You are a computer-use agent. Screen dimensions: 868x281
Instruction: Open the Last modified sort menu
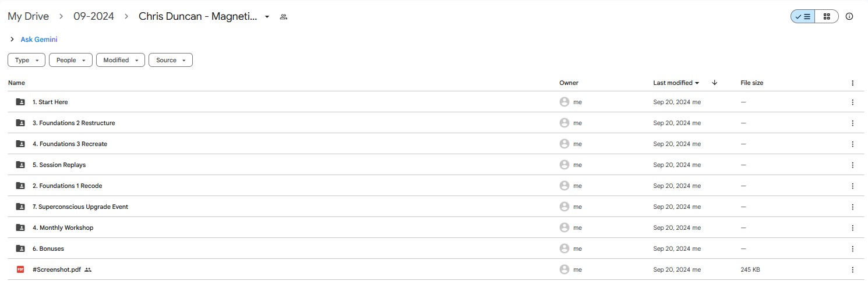coord(676,83)
